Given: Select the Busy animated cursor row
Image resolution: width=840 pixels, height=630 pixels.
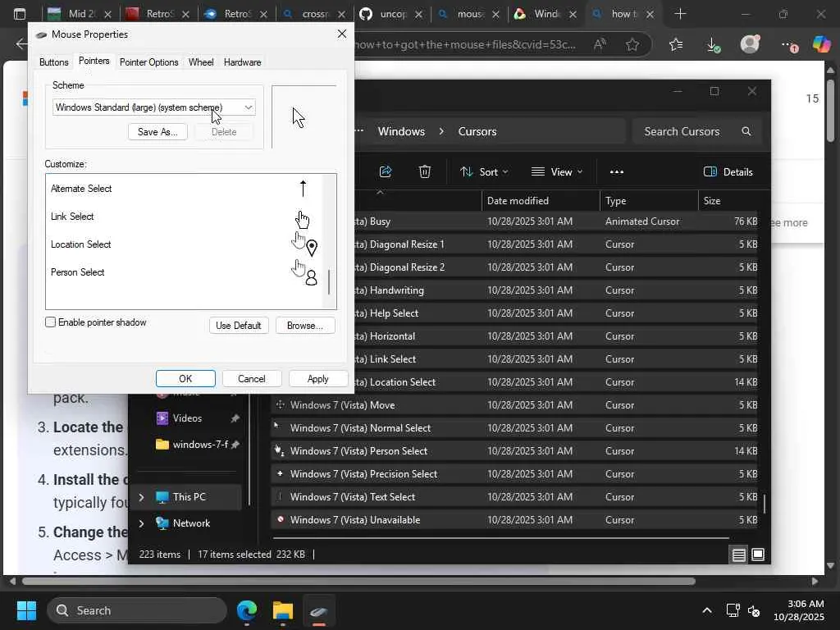Looking at the screenshot, I should pos(557,221).
